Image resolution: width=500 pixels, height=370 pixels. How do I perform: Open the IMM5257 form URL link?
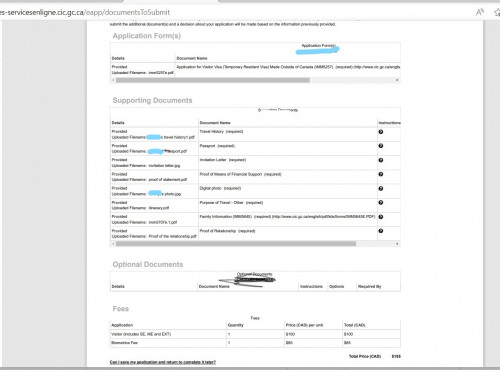pos(377,67)
